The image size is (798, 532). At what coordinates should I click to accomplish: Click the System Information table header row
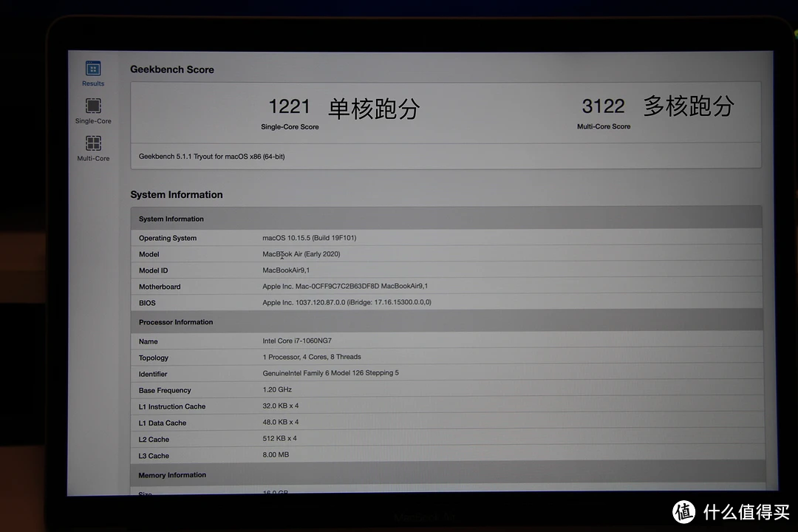click(x=446, y=219)
